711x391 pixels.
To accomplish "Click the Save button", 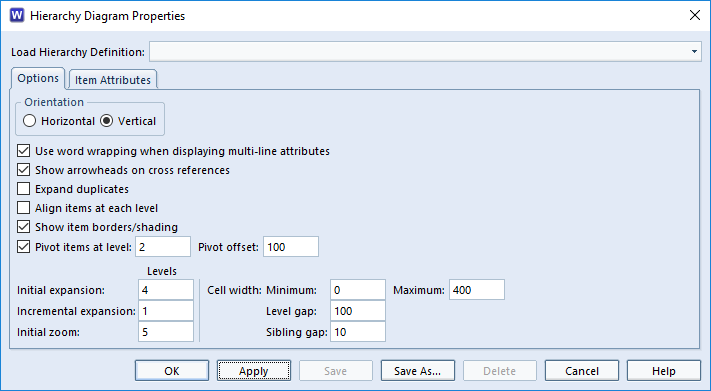I will (336, 371).
